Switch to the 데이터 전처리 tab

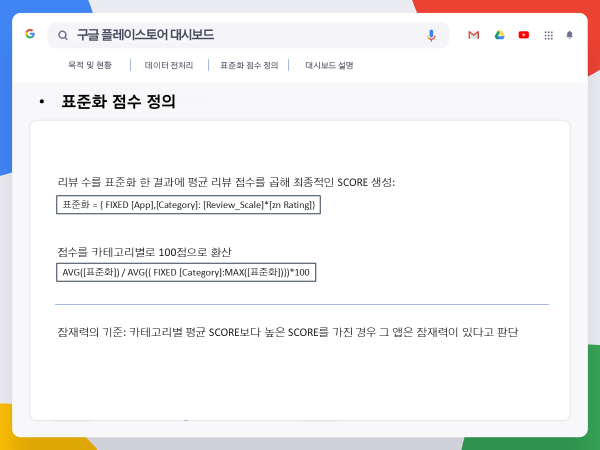click(x=169, y=65)
